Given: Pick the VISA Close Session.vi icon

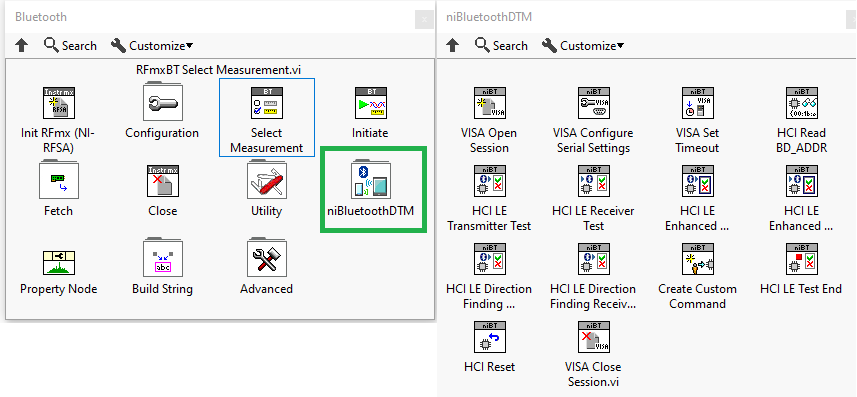Looking at the screenshot, I should (x=594, y=337).
